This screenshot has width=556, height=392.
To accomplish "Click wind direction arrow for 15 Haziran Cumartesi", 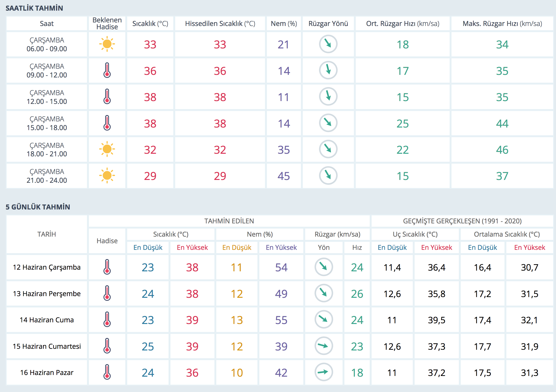I will (x=324, y=346).
